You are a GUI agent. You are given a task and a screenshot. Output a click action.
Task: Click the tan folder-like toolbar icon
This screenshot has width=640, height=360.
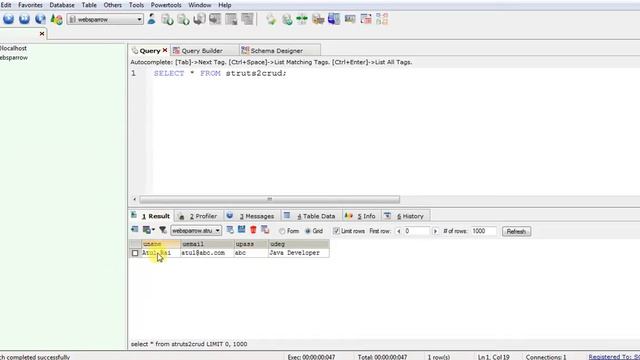coord(318,19)
